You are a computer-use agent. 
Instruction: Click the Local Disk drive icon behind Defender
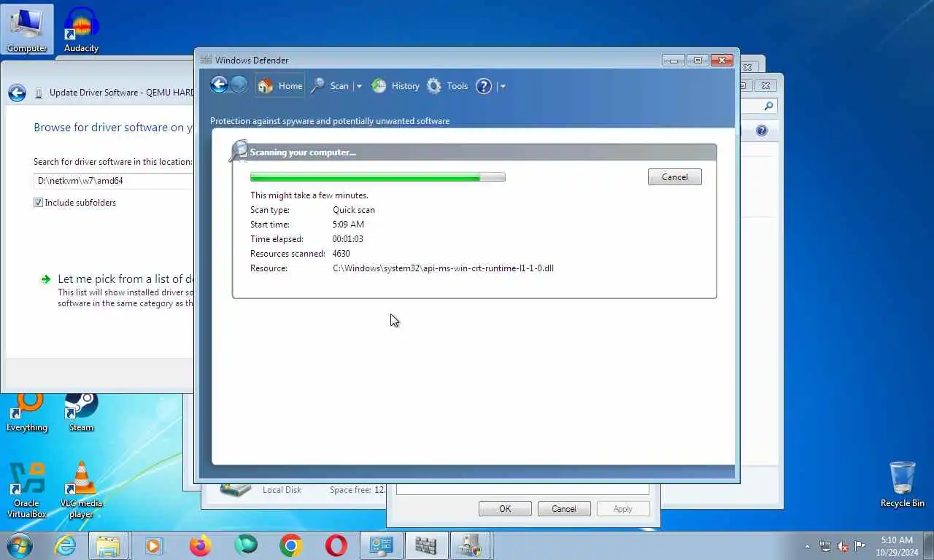(235, 489)
